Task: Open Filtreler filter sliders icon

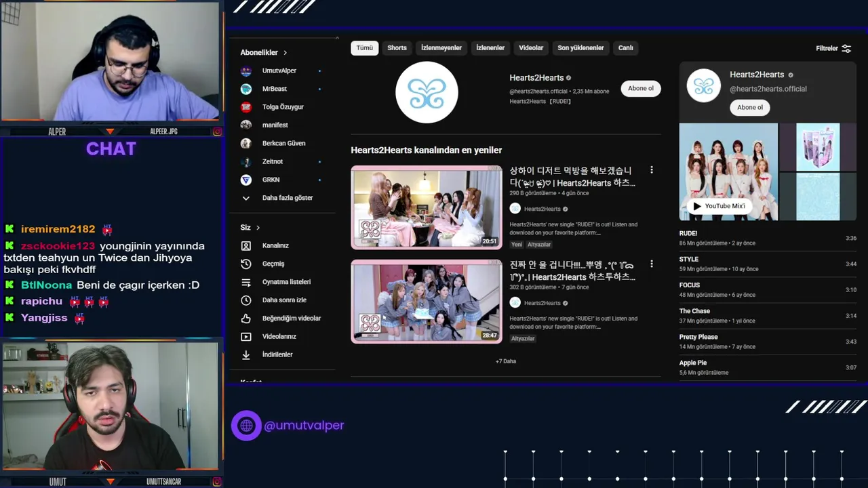Action: [846, 48]
